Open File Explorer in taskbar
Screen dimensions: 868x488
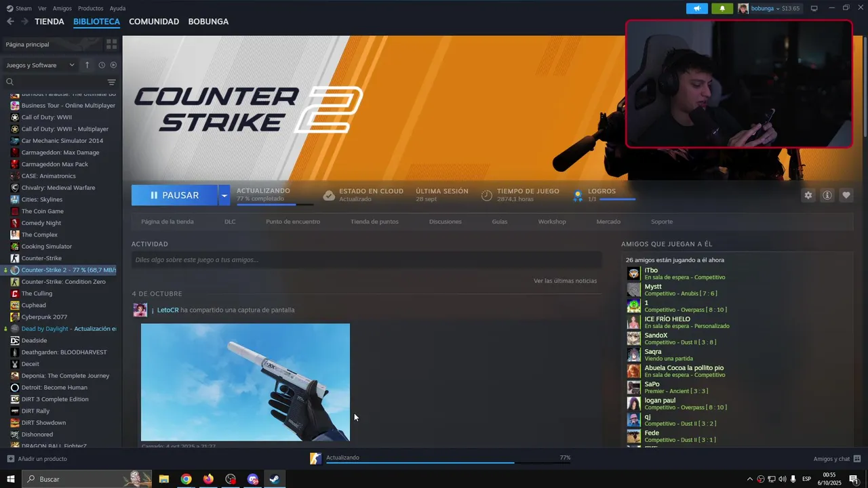(x=163, y=479)
